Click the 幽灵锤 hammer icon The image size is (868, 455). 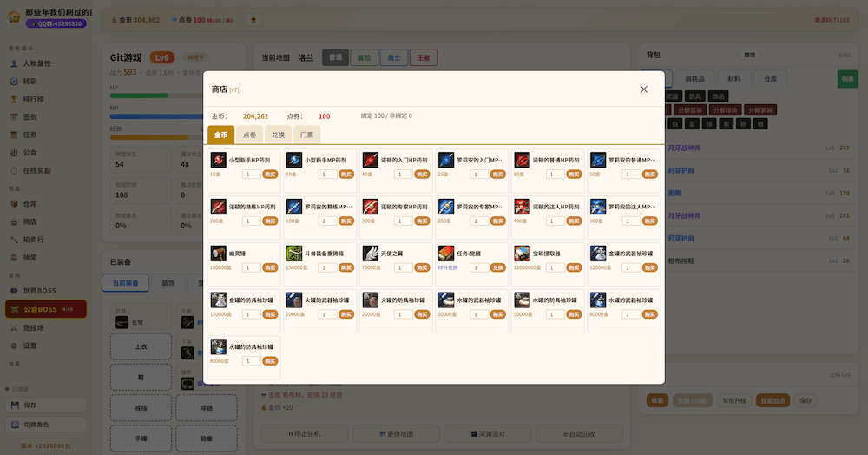pos(218,254)
